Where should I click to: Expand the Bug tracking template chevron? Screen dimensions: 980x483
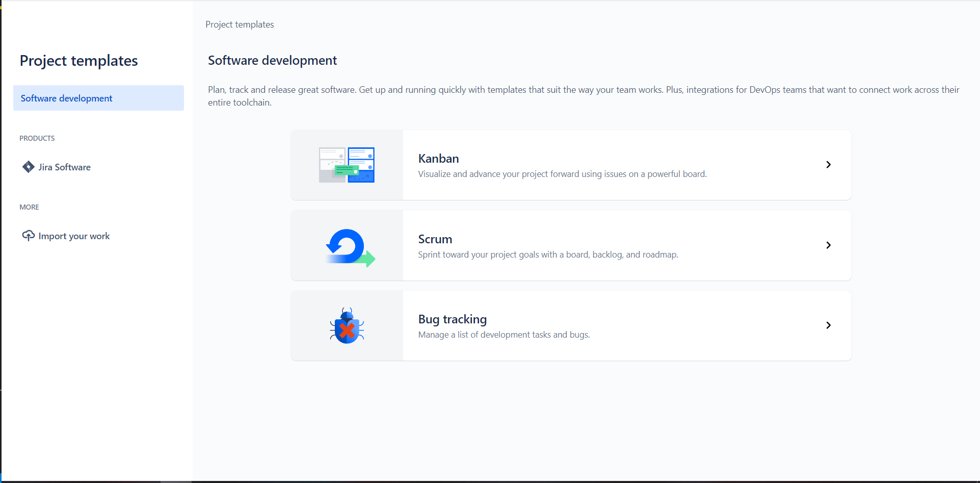829,325
